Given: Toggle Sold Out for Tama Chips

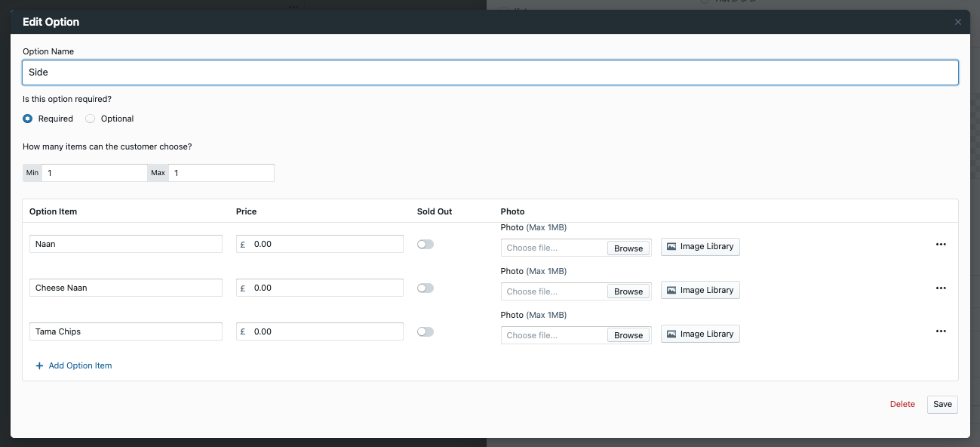Looking at the screenshot, I should coord(425,331).
